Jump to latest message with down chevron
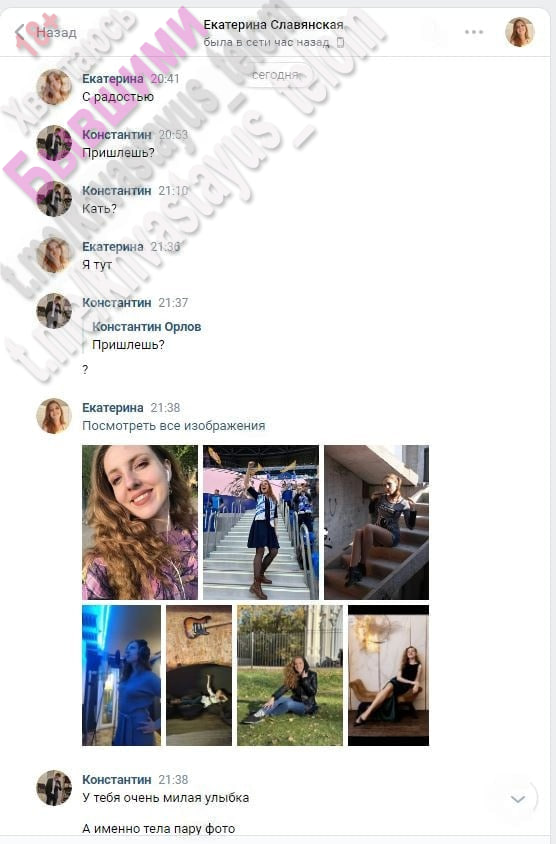 pos(518,799)
